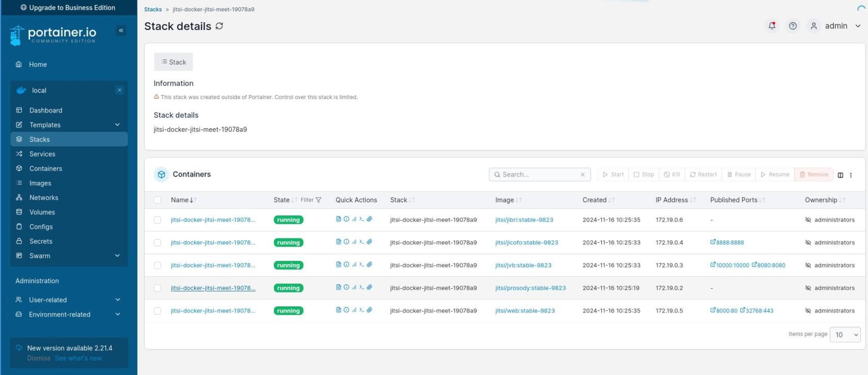Image resolution: width=868 pixels, height=375 pixels.
Task: Click inspect icon for the prosody container
Action: 346,287
